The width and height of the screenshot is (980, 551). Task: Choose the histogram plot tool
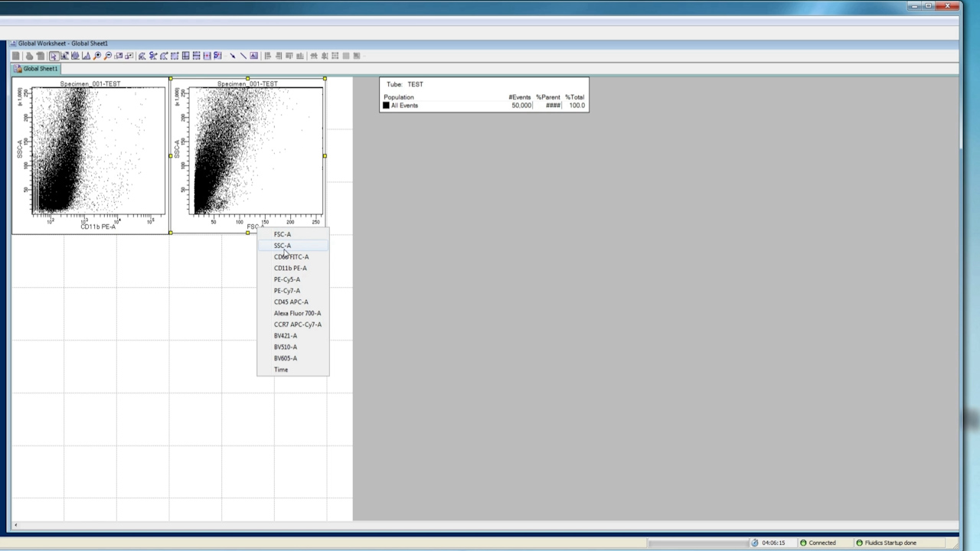click(x=86, y=56)
